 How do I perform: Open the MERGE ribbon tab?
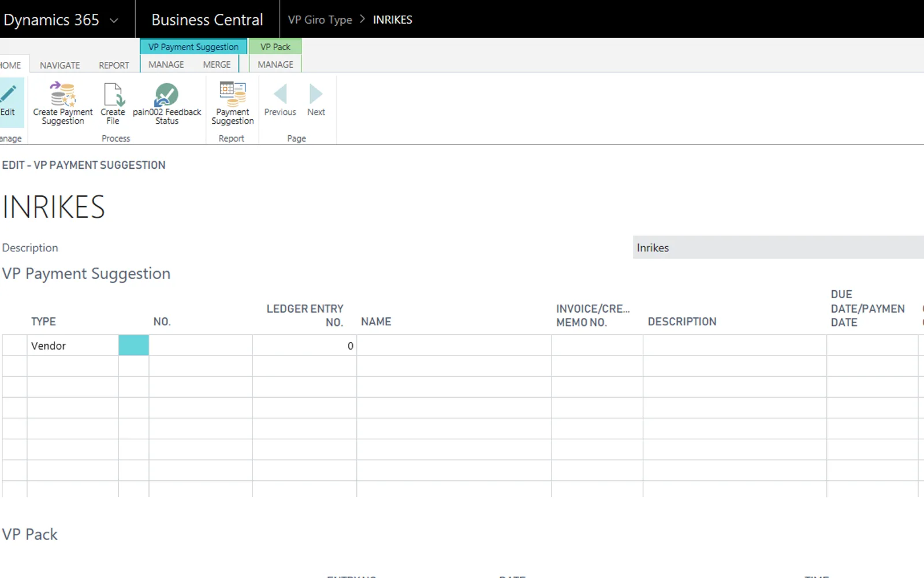click(217, 65)
